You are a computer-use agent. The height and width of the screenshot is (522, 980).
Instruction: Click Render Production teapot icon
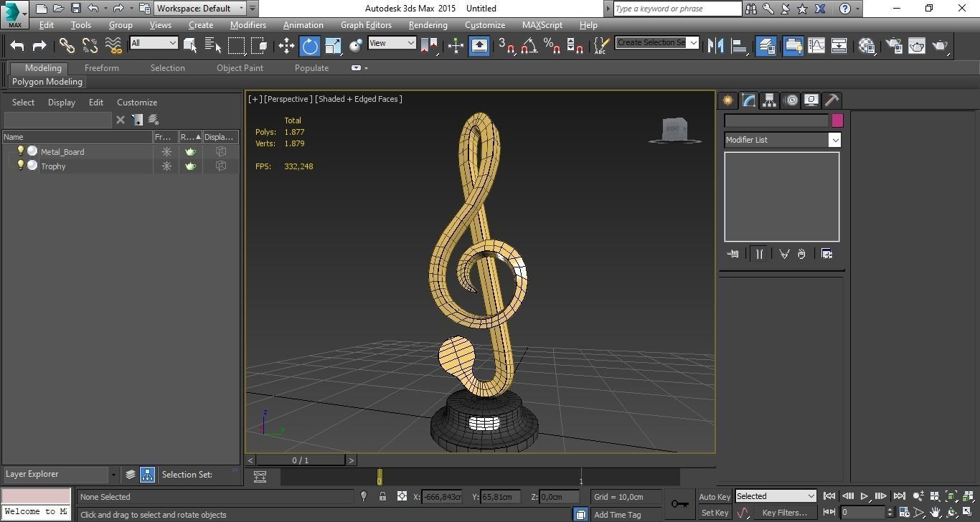click(x=940, y=45)
